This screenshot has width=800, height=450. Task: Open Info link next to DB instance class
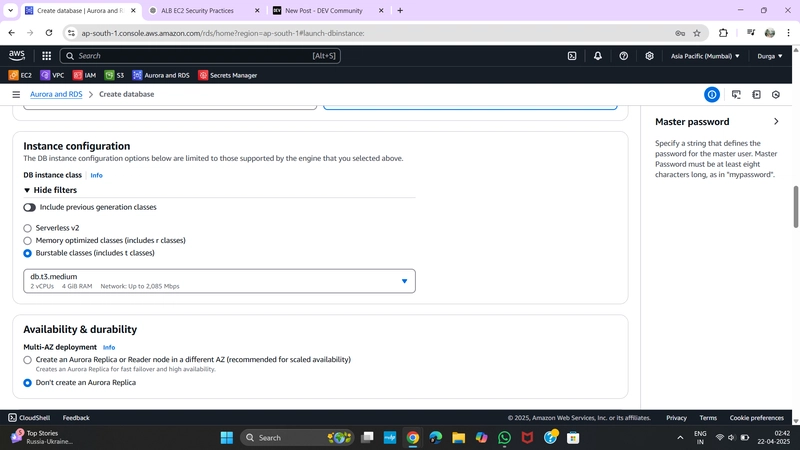(96, 175)
